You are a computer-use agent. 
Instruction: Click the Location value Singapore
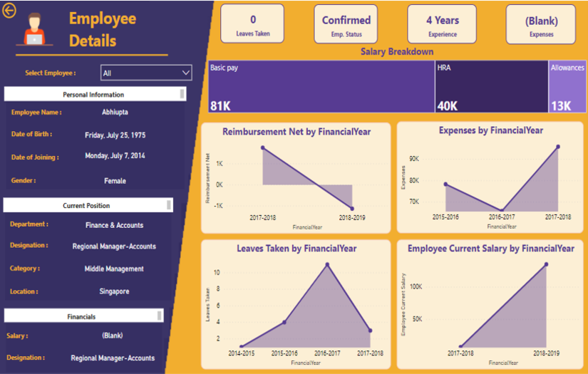point(114,291)
